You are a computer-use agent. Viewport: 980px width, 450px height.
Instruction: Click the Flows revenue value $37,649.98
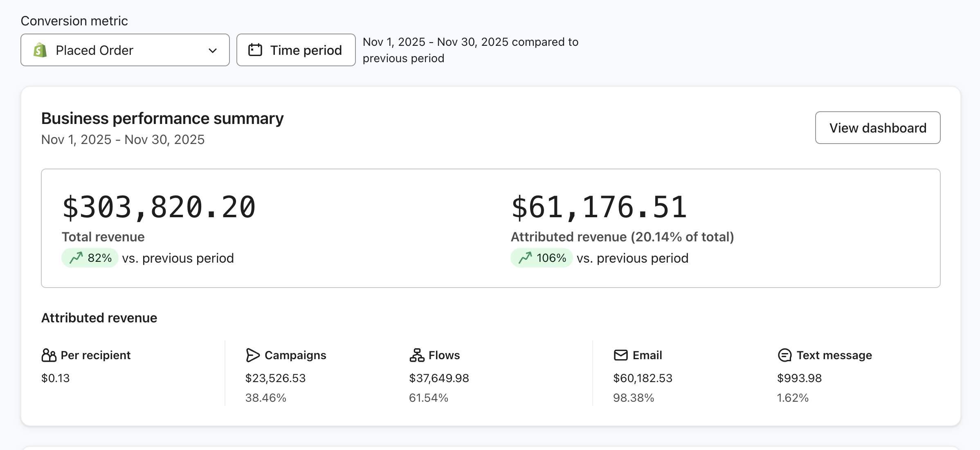click(x=439, y=378)
